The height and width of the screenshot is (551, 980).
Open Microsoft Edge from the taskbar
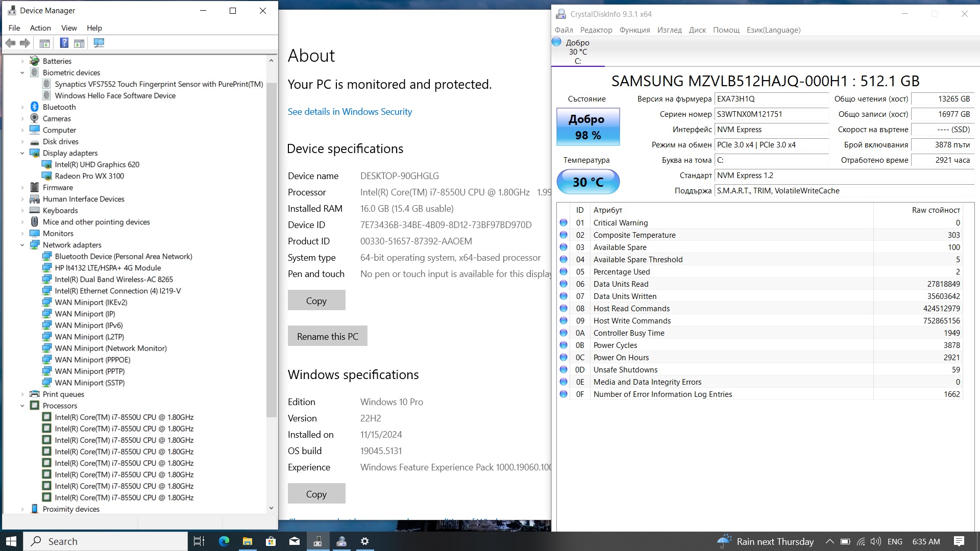[x=224, y=541]
